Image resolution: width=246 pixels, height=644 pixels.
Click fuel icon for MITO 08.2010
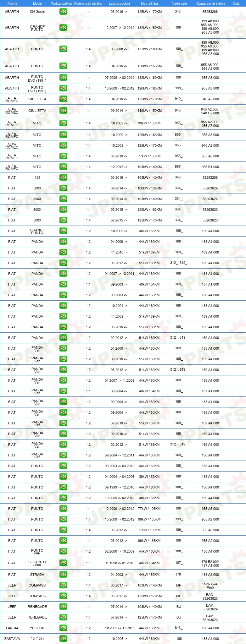(63, 156)
